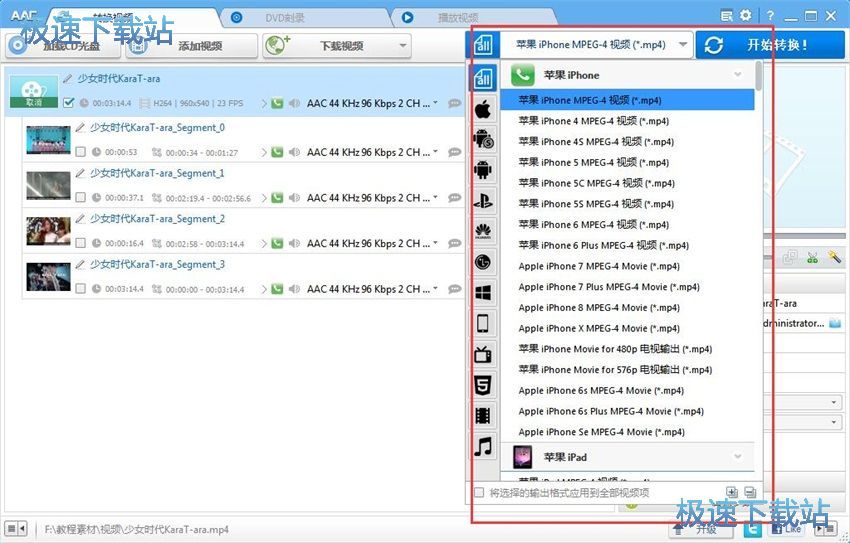Switch to the 播放视频 tab
Viewport: 850px width, 543px height.
click(473, 18)
